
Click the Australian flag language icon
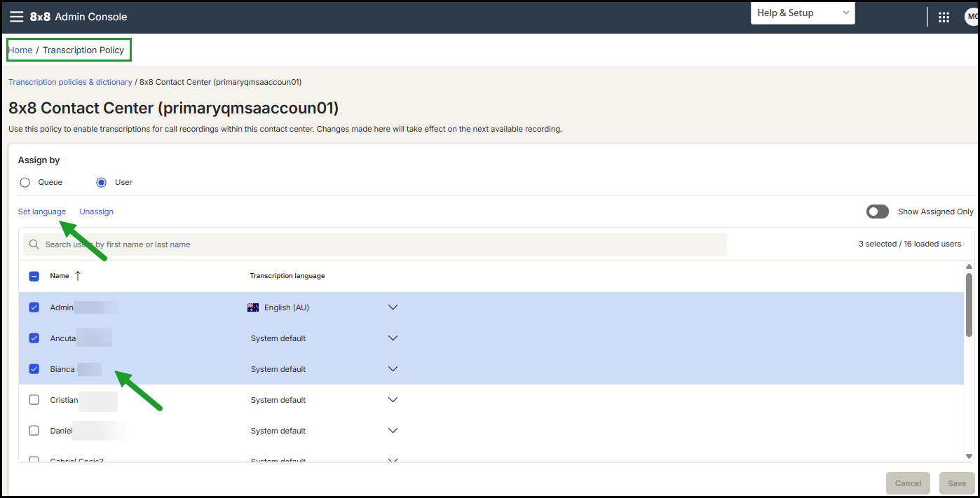(x=253, y=307)
